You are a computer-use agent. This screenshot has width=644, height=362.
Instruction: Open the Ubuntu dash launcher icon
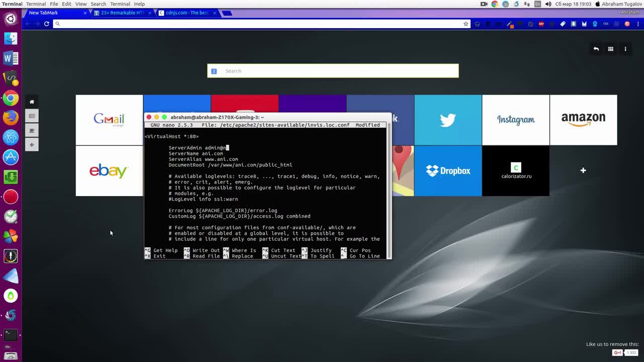tap(11, 19)
